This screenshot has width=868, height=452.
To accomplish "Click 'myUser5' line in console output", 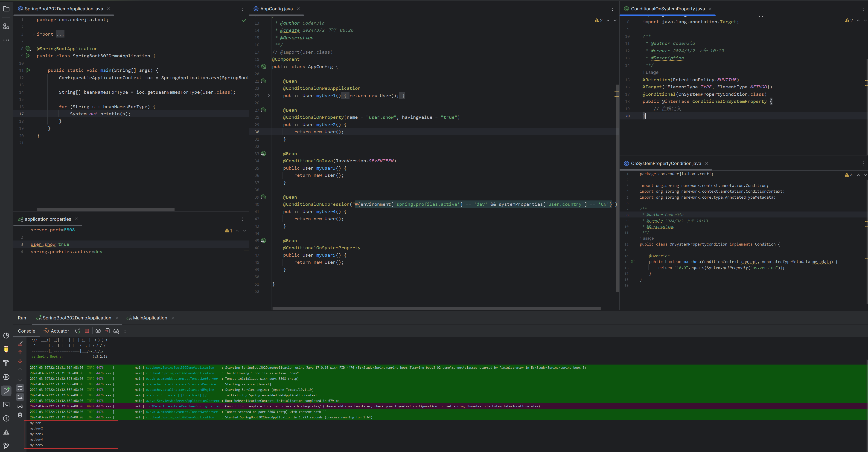I will (36, 445).
